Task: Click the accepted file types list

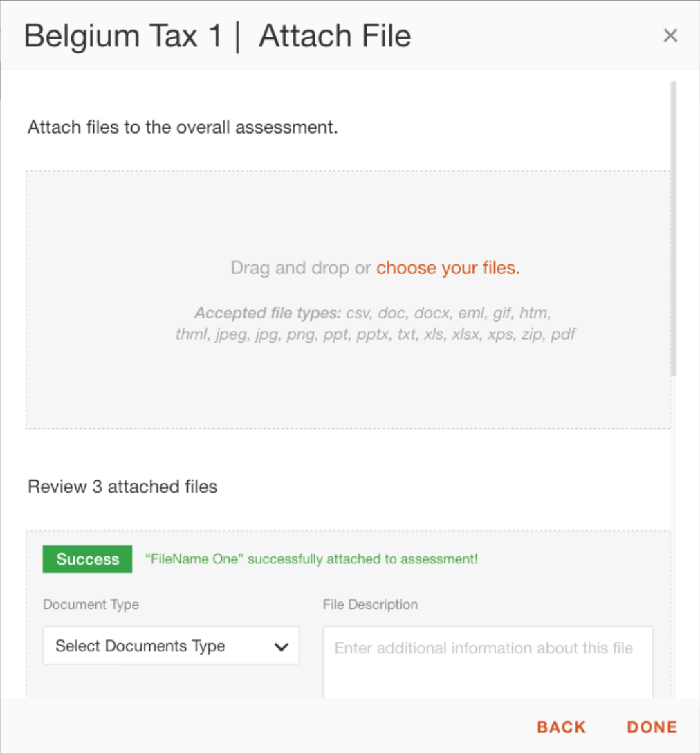Action: 376,324
